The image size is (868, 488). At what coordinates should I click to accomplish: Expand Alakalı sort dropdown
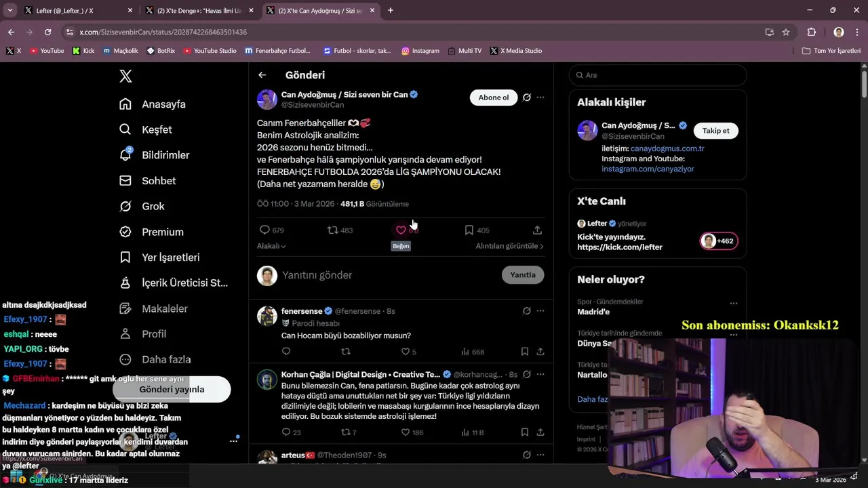click(271, 246)
